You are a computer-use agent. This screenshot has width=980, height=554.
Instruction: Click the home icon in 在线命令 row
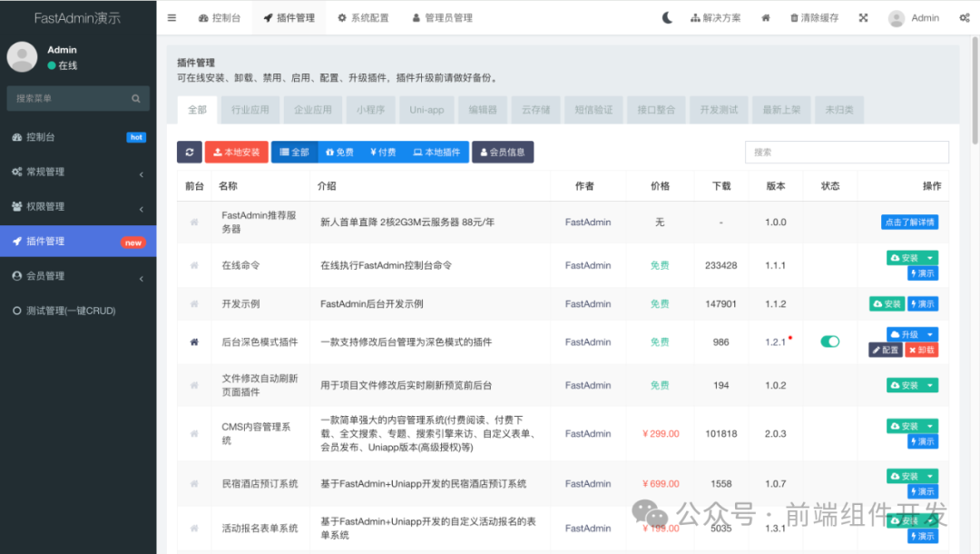tap(194, 266)
